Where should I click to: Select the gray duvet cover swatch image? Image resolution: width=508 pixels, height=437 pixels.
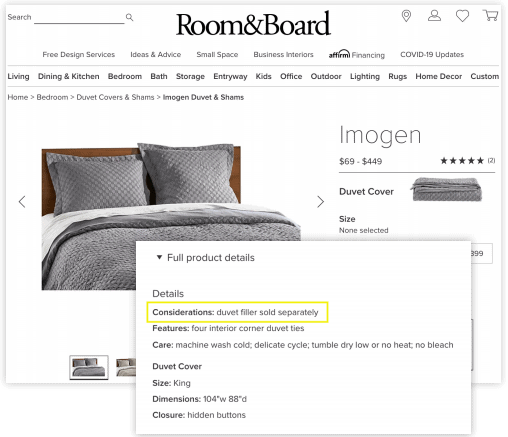447,189
